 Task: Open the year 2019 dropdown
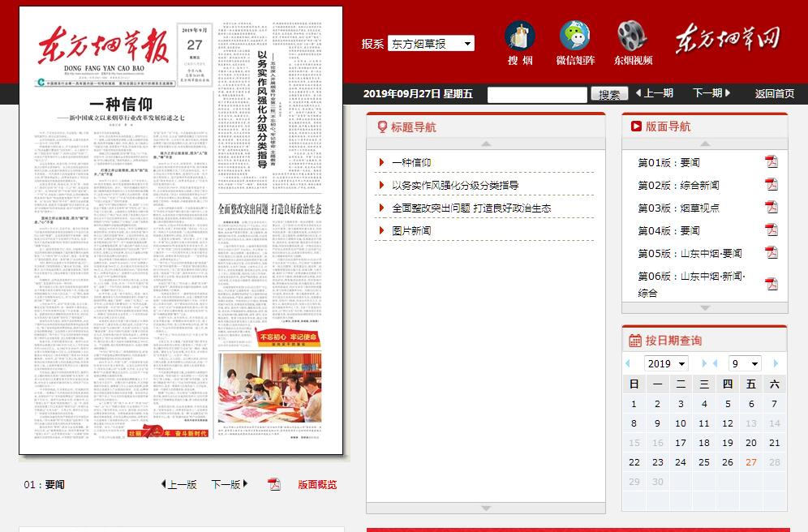pyautogui.click(x=666, y=364)
